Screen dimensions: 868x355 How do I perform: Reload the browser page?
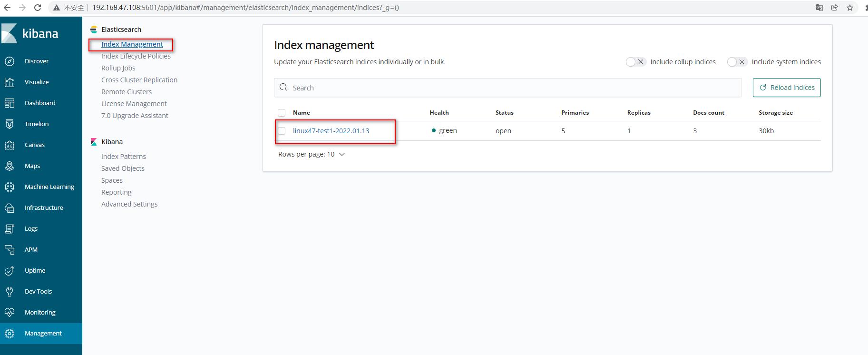pyautogui.click(x=38, y=8)
